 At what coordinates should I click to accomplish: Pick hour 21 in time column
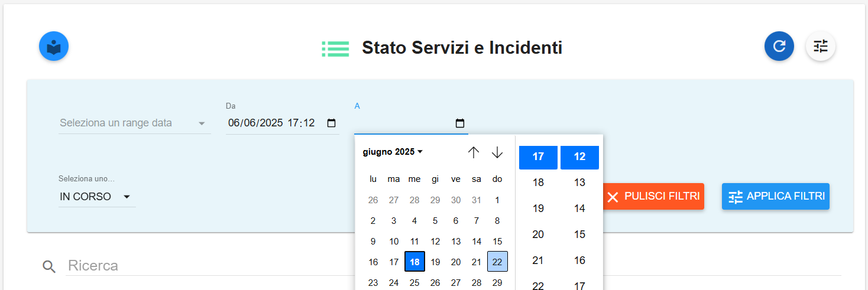tap(538, 260)
